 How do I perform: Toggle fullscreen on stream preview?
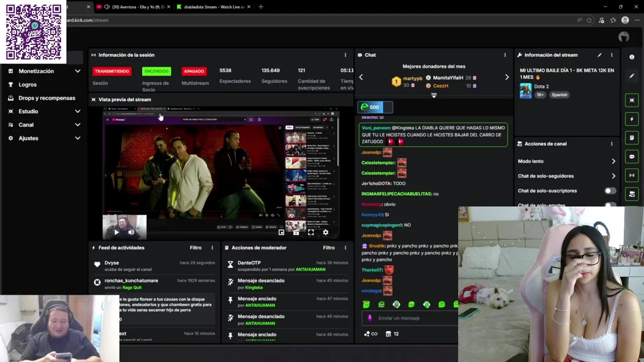(x=311, y=232)
